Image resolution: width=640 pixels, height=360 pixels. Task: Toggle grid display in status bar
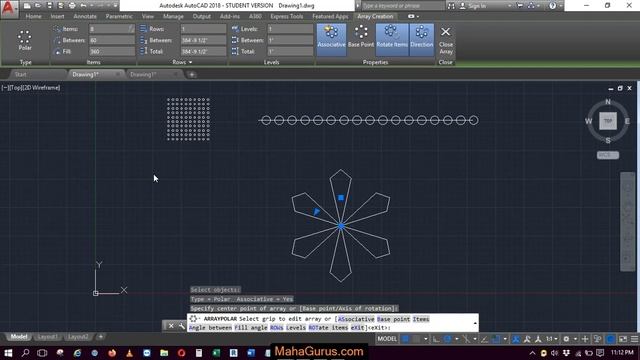click(406, 339)
